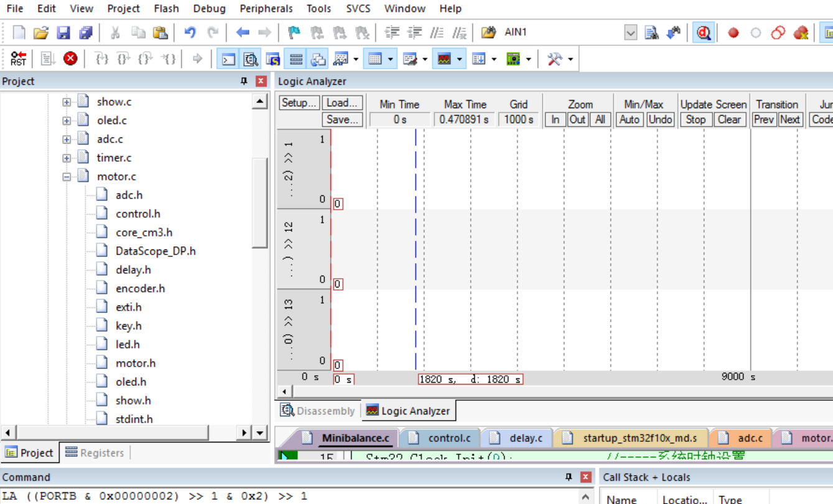
Task: Click the Update Screen Clear button
Action: click(729, 119)
